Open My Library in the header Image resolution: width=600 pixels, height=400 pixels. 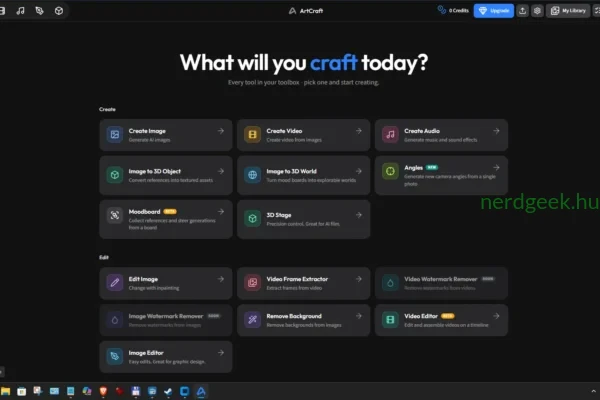point(568,11)
